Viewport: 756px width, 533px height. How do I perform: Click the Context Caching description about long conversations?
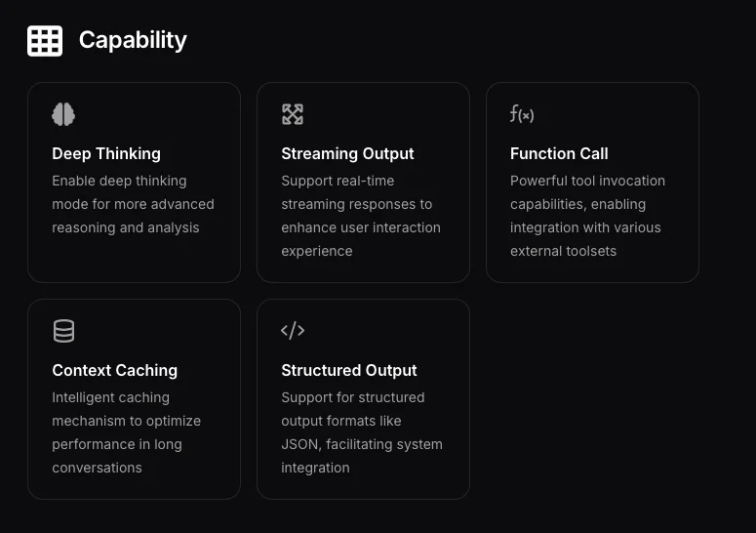pyautogui.click(x=126, y=432)
